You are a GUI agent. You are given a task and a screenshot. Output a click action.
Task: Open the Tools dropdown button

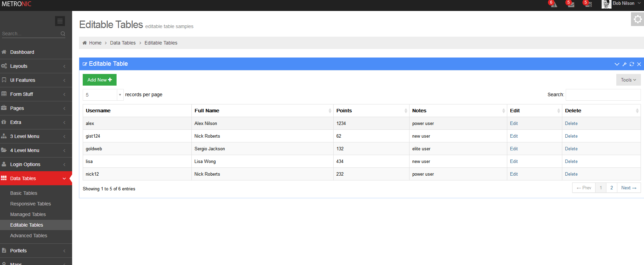628,80
